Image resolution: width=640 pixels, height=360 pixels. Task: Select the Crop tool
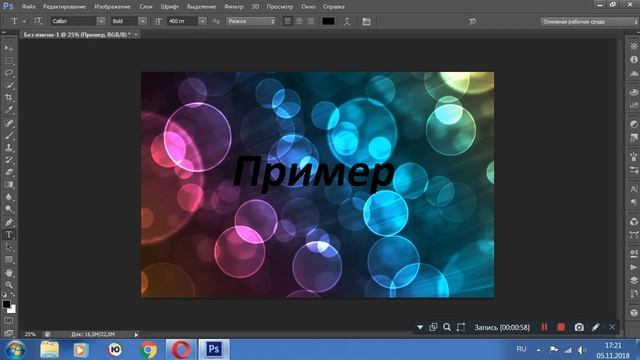(x=9, y=98)
